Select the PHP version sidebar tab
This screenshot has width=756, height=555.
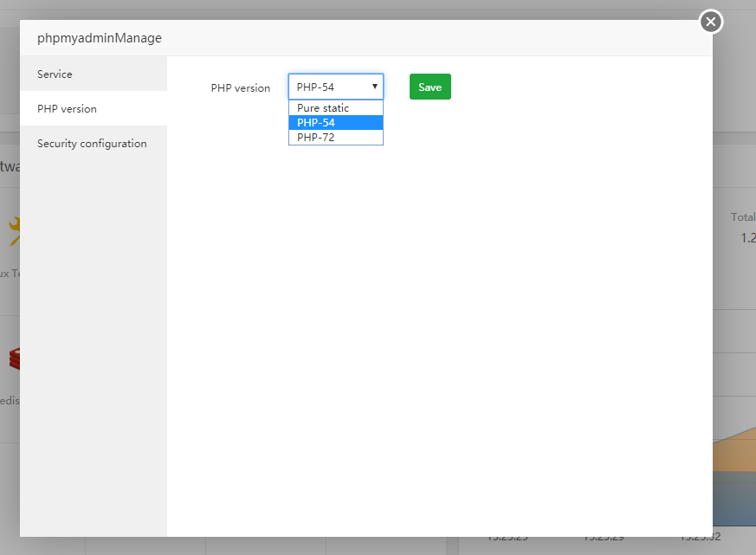pos(94,108)
